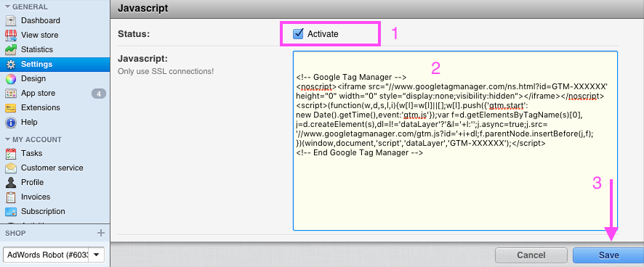Open the Subscription card icon
644x267 pixels.
click(x=11, y=212)
